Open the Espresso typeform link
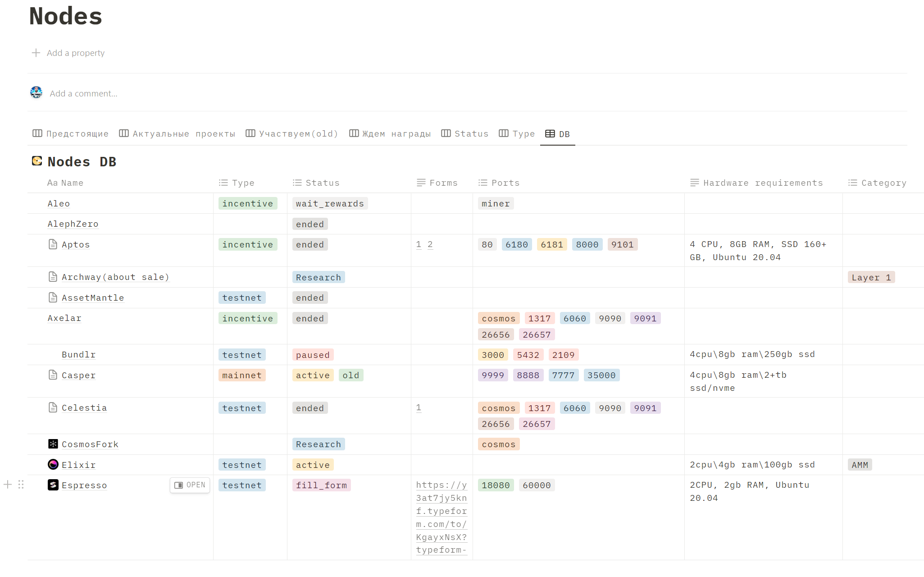Screen dimensions: 924x577 click(x=441, y=517)
